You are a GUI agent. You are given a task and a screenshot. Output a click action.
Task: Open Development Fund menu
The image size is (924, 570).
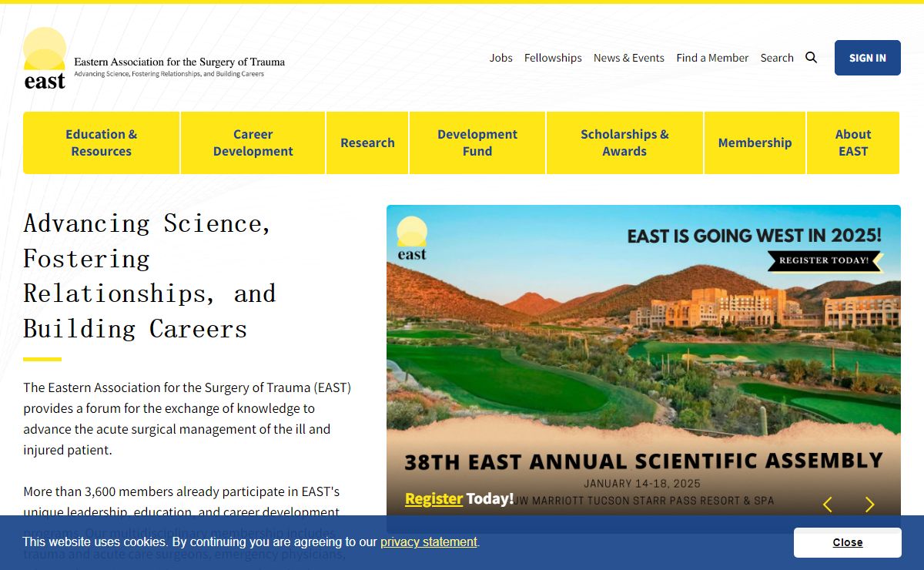(x=477, y=142)
